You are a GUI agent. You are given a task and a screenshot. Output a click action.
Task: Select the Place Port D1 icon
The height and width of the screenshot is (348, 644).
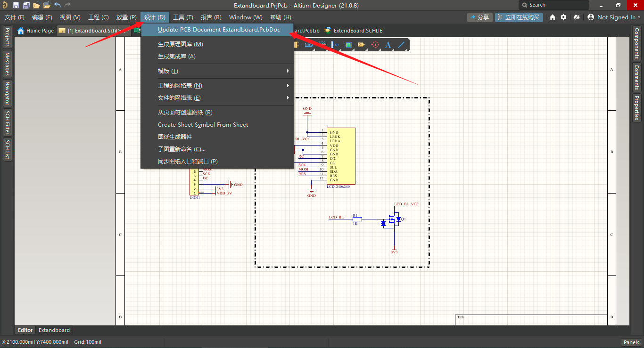pos(361,45)
